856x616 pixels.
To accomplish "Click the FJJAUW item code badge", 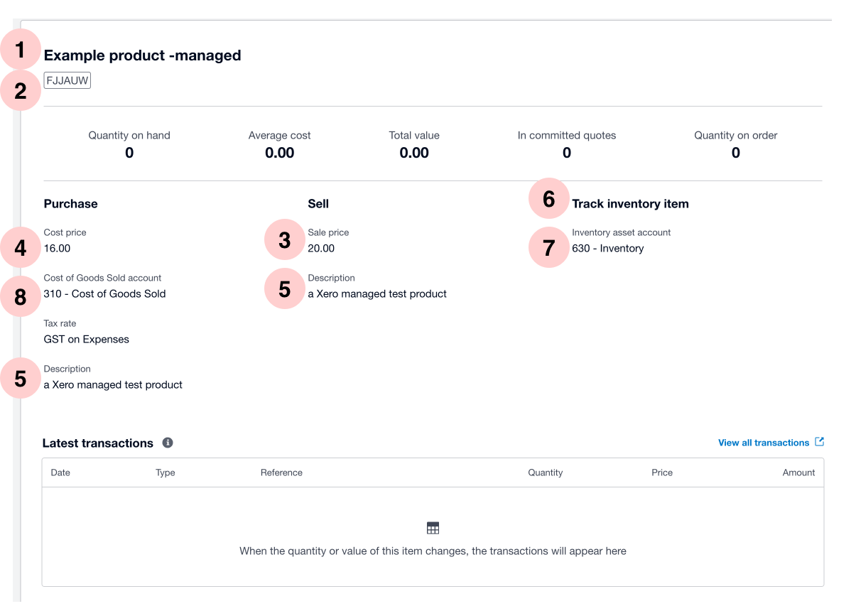I will tap(67, 80).
